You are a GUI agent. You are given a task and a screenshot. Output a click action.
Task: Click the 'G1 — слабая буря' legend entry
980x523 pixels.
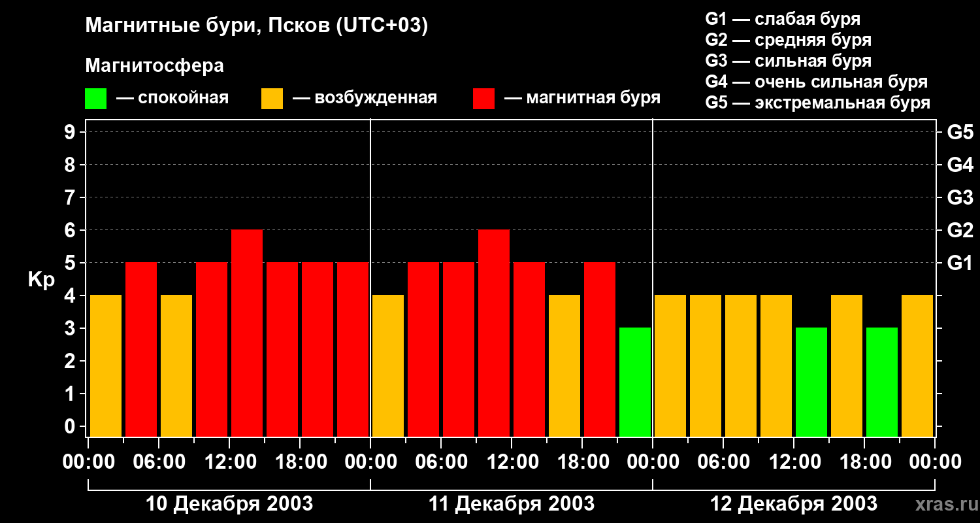(x=782, y=19)
